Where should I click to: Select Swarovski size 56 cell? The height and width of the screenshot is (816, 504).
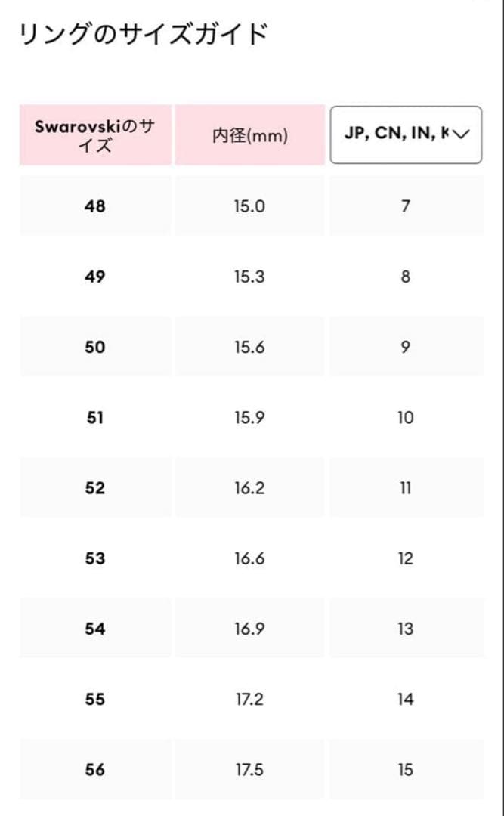pos(95,770)
